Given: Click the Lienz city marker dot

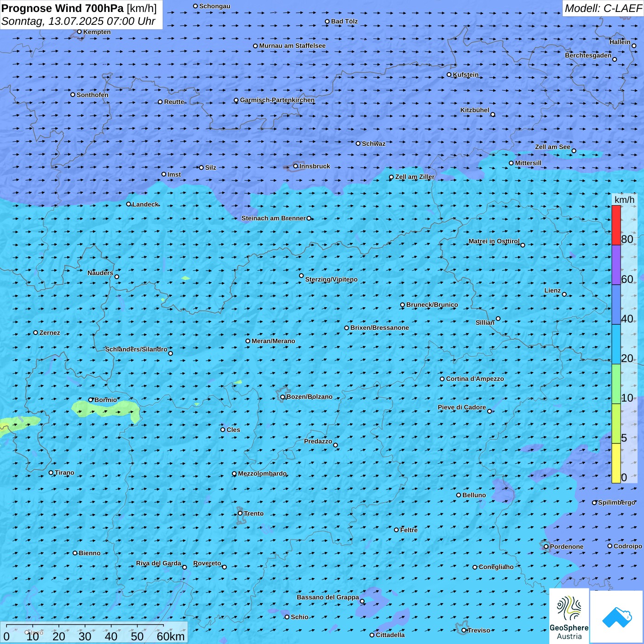Looking at the screenshot, I should click(x=564, y=294).
